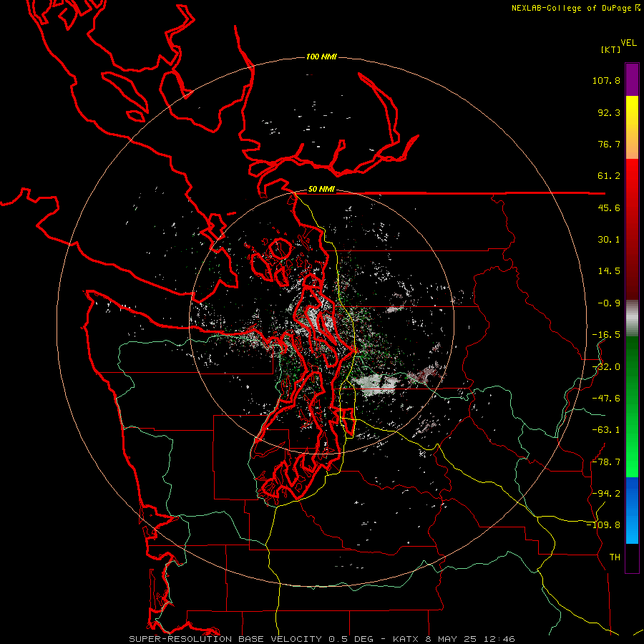The height and width of the screenshot is (644, 644).
Task: Click the 100 NMI range ring label
Action: (x=321, y=57)
